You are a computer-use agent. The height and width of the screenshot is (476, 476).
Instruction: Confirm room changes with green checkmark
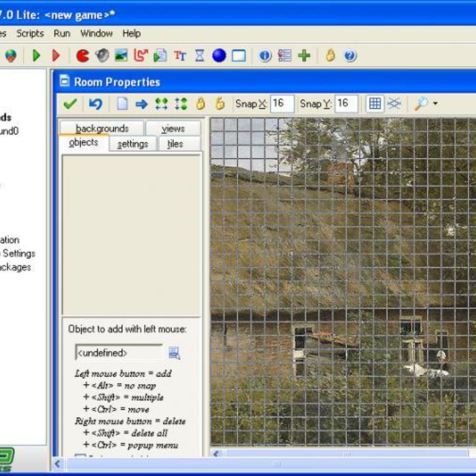click(71, 104)
